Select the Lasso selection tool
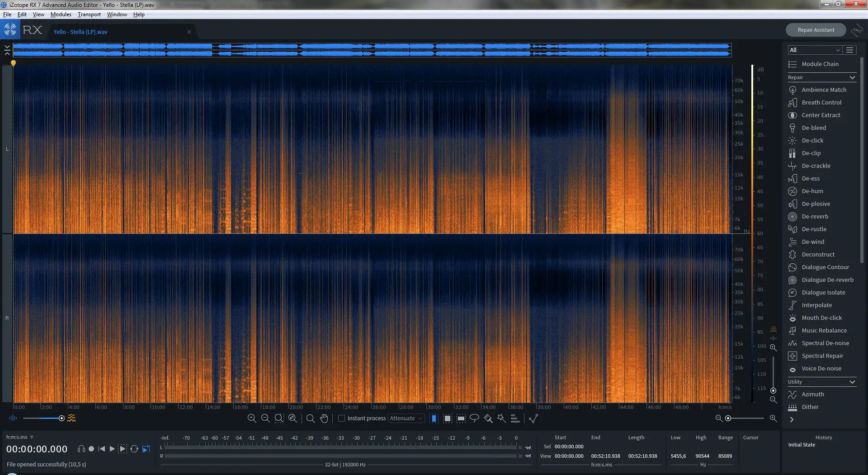The width and height of the screenshot is (868, 475). 474,418
